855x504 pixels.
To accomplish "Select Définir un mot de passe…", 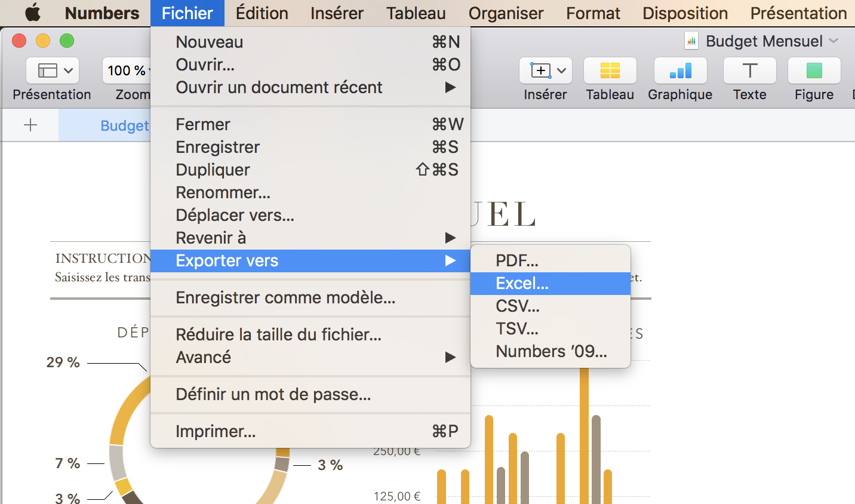I will tap(273, 395).
